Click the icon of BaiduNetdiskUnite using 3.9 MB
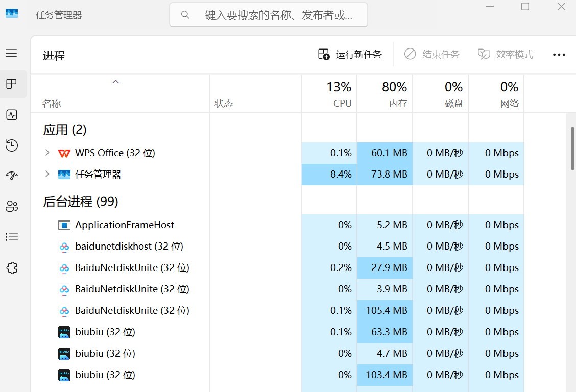Screen dimensions: 576x392 [64, 289]
